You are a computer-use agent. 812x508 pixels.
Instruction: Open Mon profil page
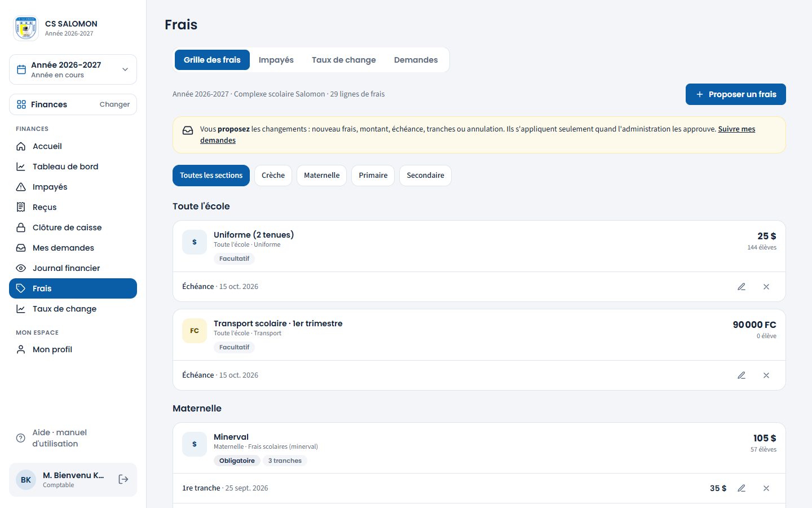pyautogui.click(x=73, y=349)
